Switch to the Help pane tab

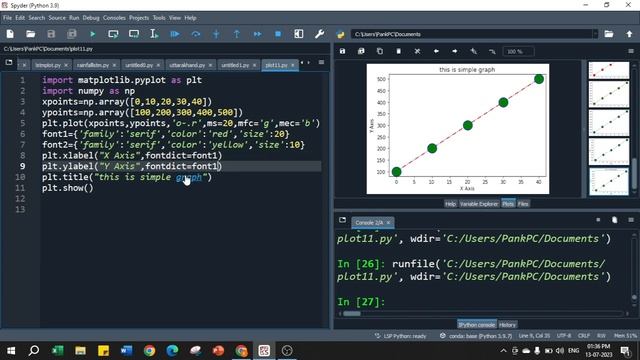[x=450, y=204]
